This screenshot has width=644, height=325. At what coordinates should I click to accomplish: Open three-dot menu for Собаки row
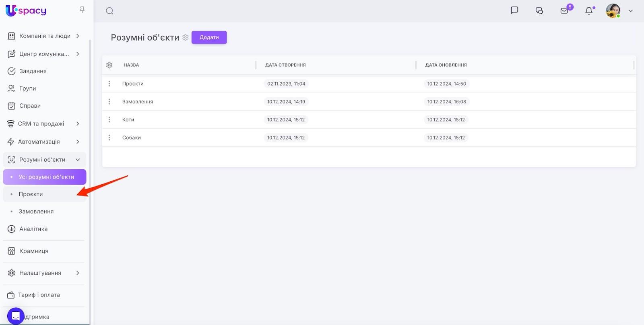(109, 138)
